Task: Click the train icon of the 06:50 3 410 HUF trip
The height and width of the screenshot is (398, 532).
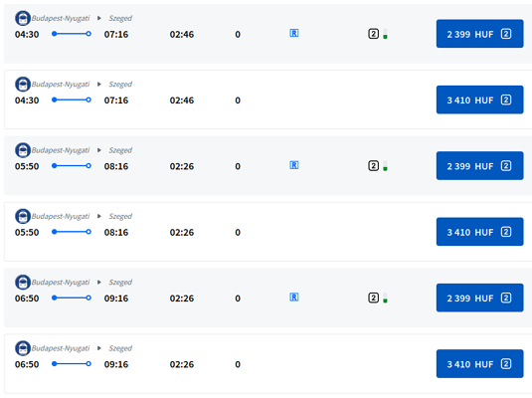Action: click(23, 348)
